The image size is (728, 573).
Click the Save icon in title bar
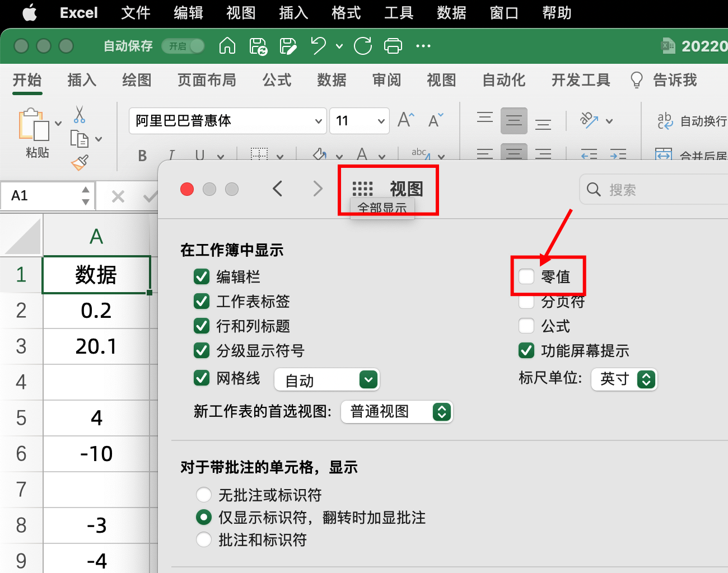tap(258, 46)
